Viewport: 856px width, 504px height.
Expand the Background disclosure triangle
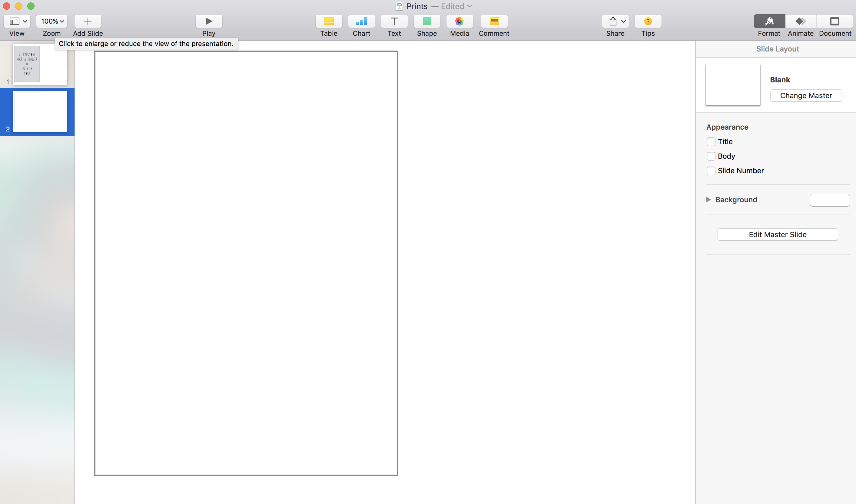[708, 200]
